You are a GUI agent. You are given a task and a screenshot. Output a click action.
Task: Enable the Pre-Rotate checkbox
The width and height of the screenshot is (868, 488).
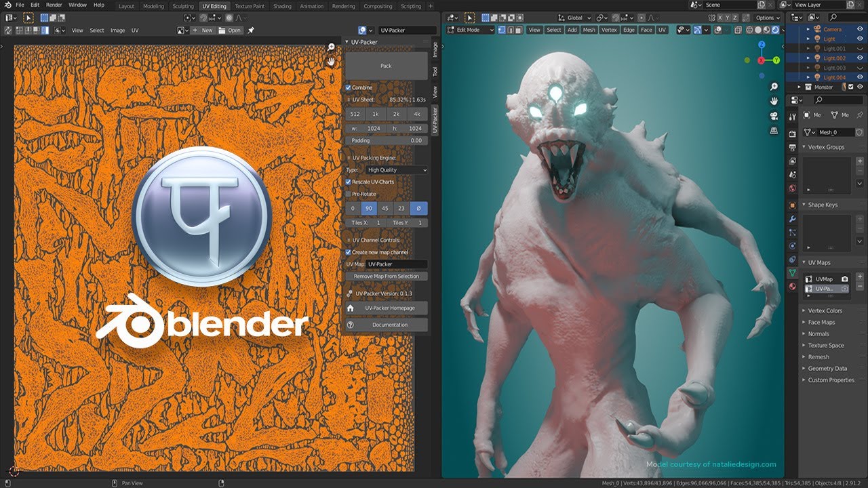pyautogui.click(x=348, y=194)
